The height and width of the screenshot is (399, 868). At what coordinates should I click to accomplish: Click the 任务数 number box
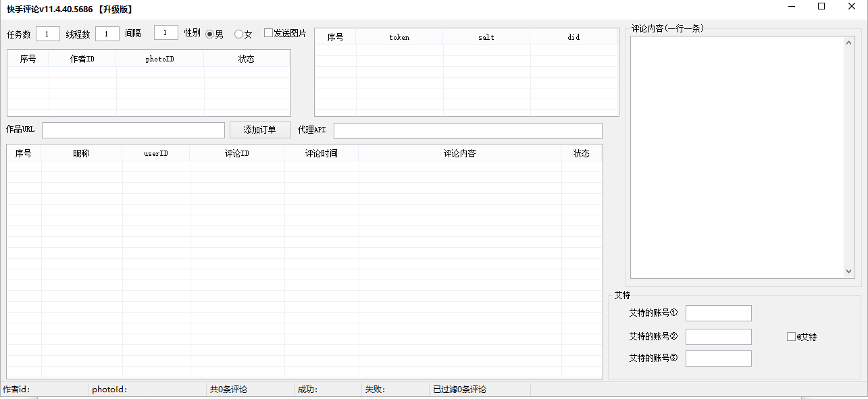(48, 34)
